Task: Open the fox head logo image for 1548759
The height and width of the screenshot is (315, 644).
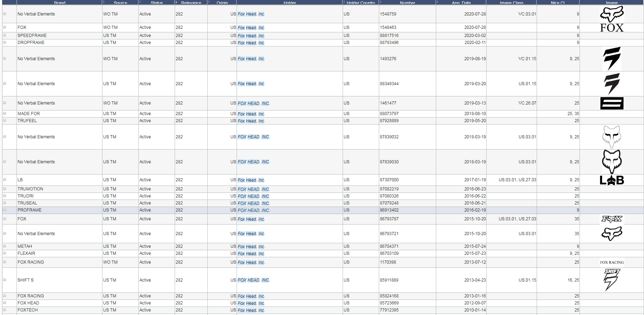Action: tap(612, 14)
